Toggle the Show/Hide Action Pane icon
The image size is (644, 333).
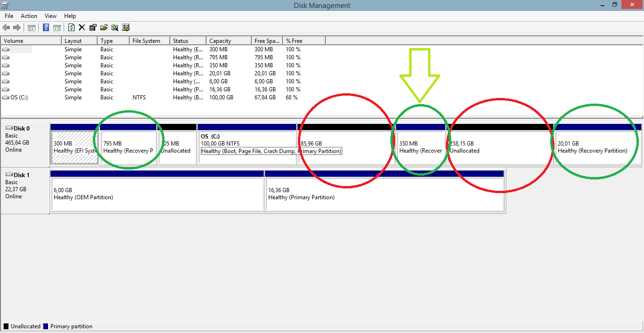pos(57,28)
